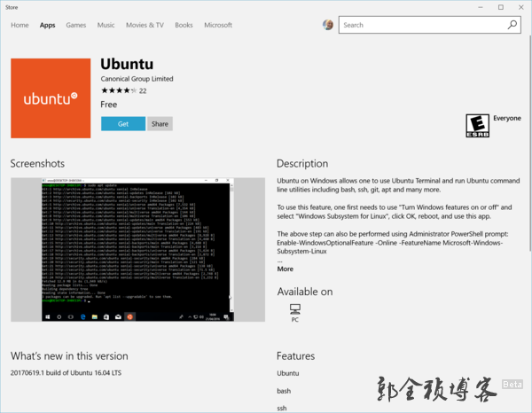532x413 pixels.
Task: Open the Ubuntu terminal screenshot thumbnail
Action: click(137, 250)
